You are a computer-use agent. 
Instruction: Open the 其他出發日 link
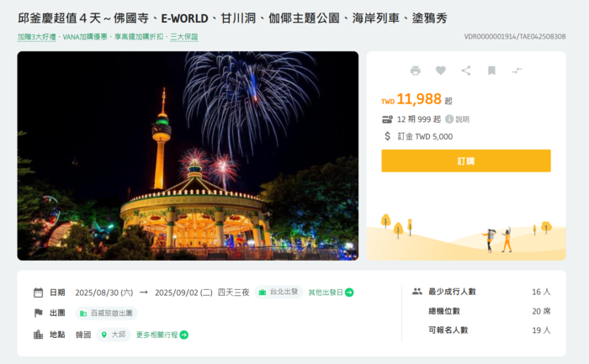coord(326,293)
